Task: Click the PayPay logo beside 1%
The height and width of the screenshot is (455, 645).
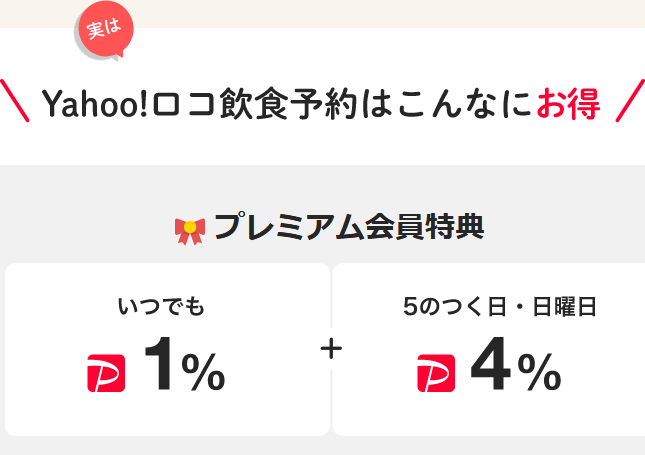Action: click(x=106, y=373)
